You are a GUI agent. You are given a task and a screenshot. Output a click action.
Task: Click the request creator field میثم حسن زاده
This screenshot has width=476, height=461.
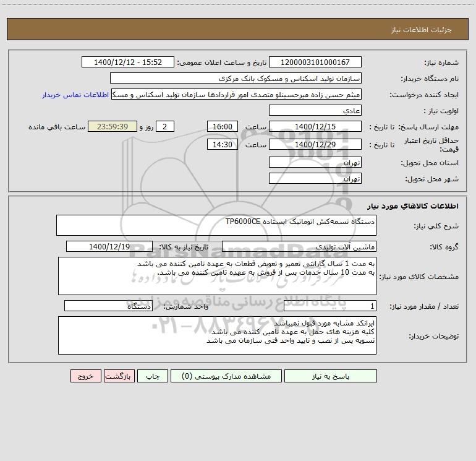[237, 94]
